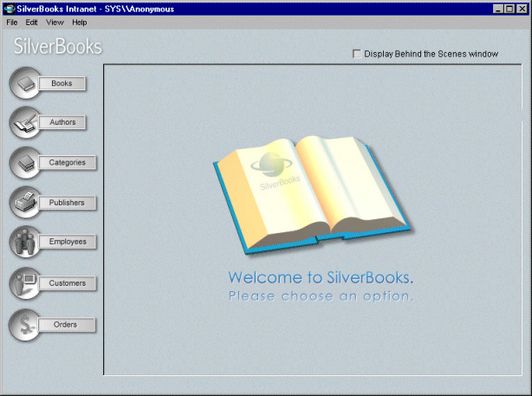Click the open book welcome image

click(311, 194)
